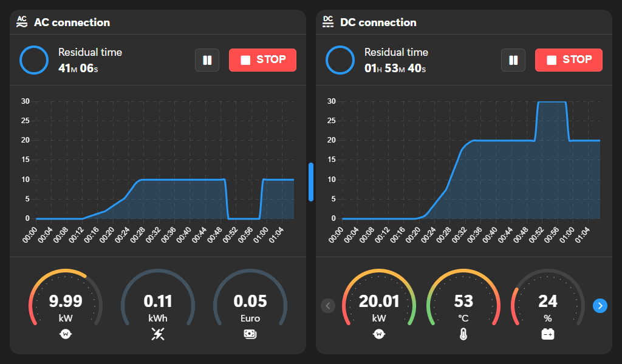Select the power icon under the 20.01 kW gauge
Viewport: 622px width, 364px height.
coord(378,334)
